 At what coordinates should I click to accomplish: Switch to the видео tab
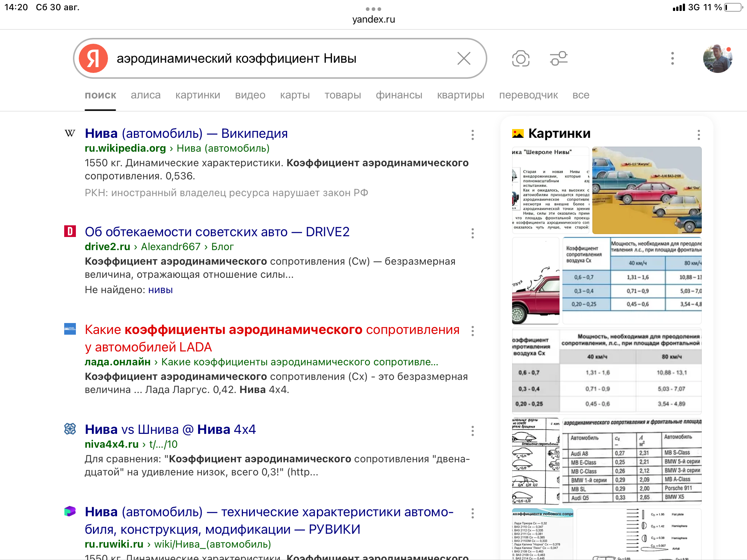pyautogui.click(x=250, y=95)
